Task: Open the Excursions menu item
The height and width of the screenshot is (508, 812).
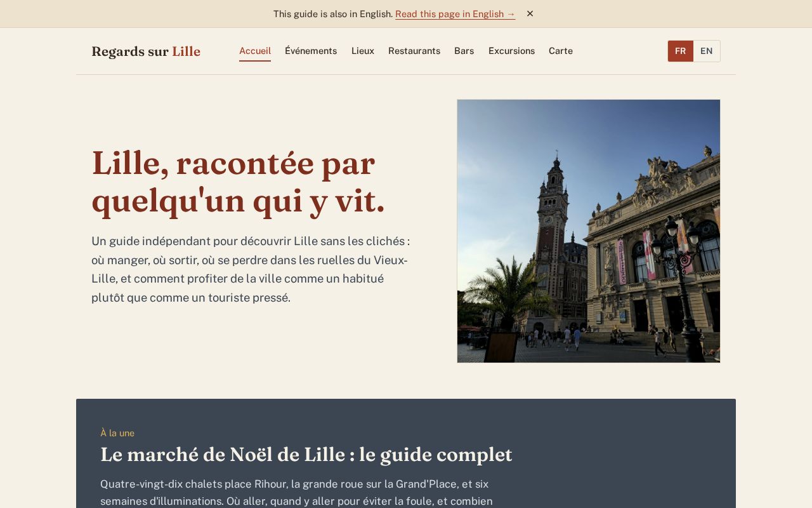Action: click(x=511, y=51)
